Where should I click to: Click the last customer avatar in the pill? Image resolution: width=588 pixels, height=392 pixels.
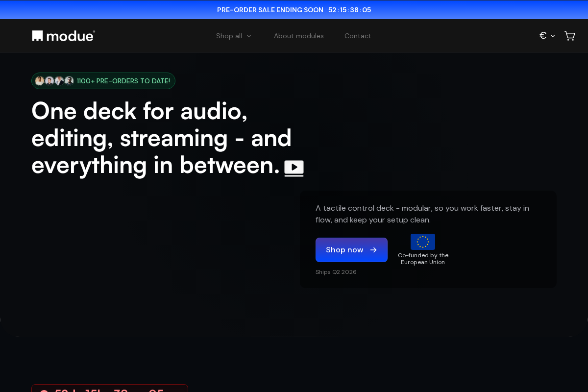[69, 81]
